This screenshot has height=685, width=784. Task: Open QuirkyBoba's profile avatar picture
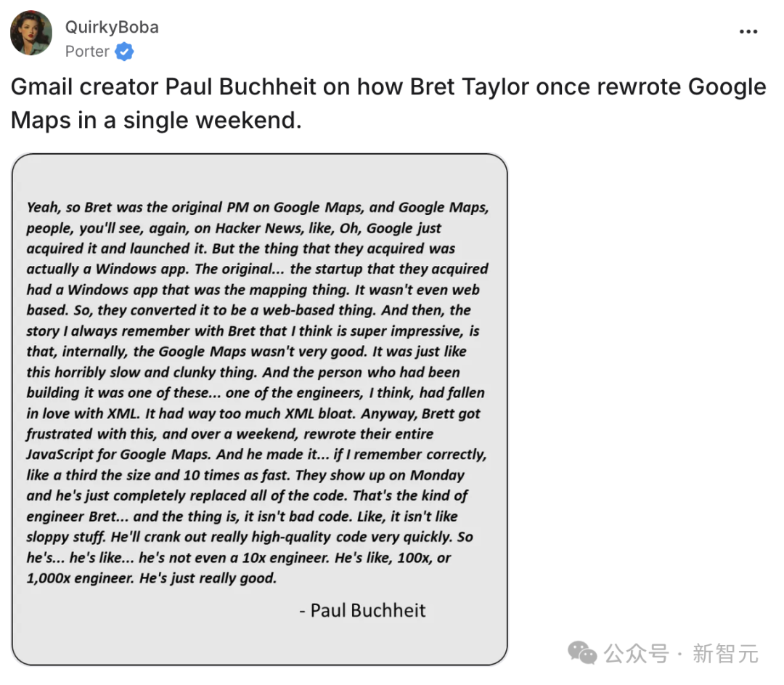[31, 33]
